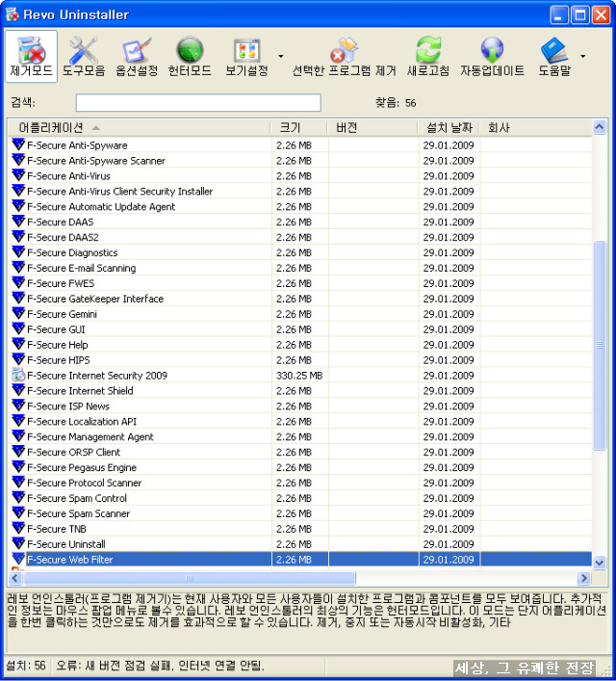Open the 도구모음 tools icon

tap(84, 56)
